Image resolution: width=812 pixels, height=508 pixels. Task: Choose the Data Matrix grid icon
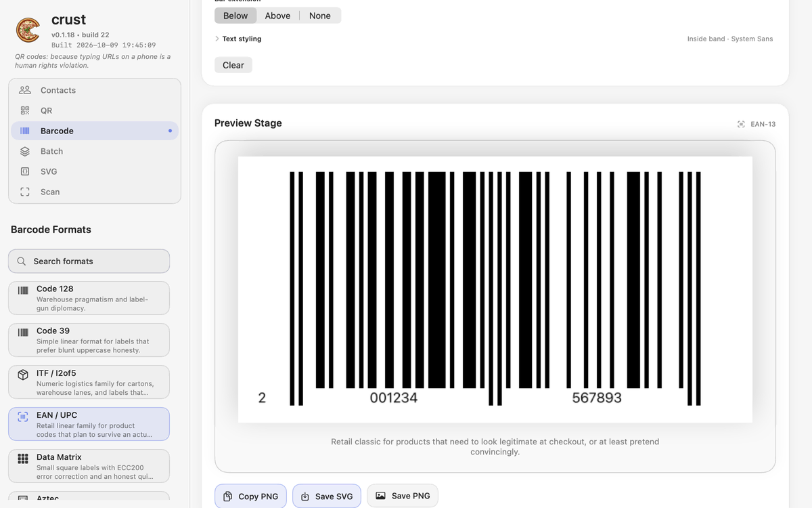(x=23, y=459)
